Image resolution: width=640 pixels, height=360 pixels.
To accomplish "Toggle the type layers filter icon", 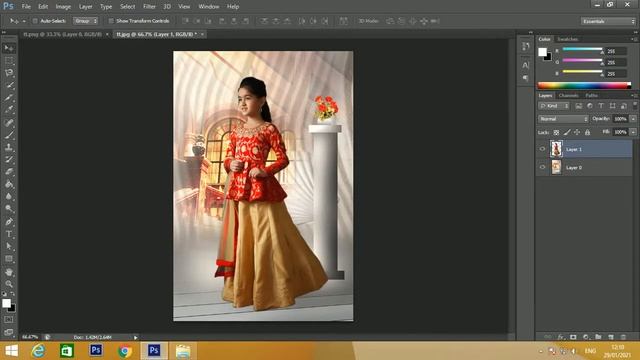I will (x=601, y=106).
